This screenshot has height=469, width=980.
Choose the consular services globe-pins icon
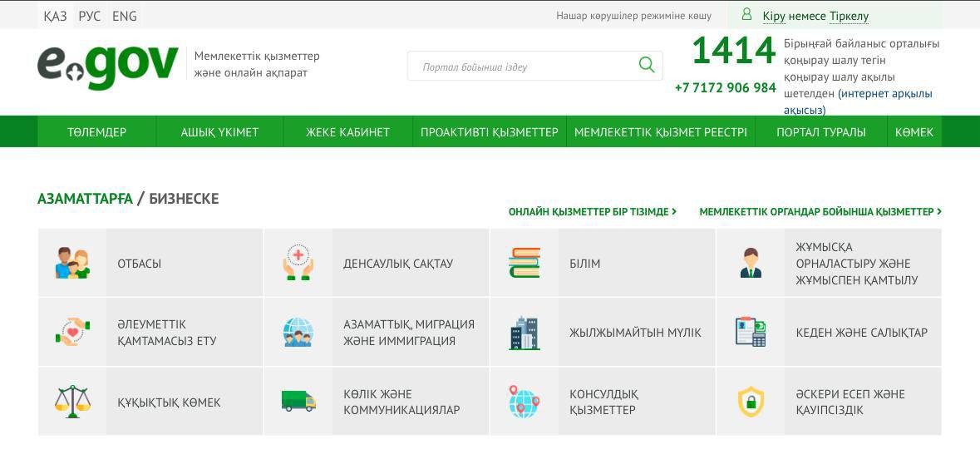(524, 402)
